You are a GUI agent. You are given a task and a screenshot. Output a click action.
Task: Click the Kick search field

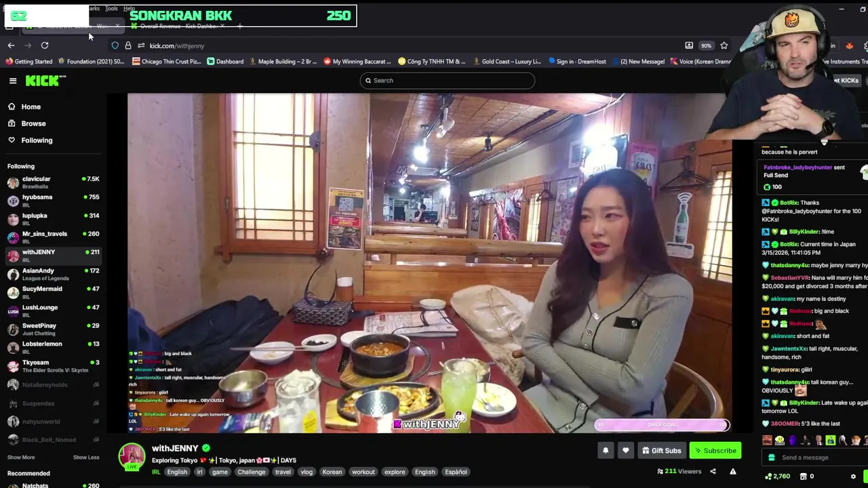[448, 81]
